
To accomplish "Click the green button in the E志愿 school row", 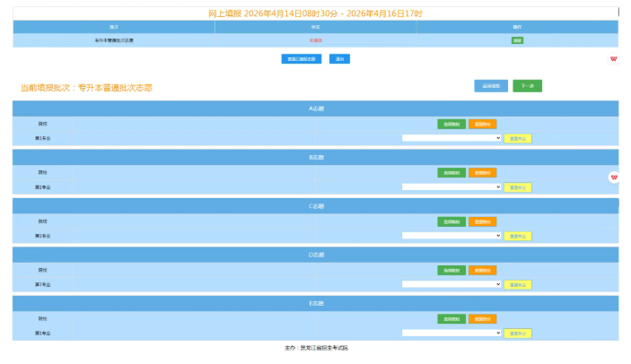I will click(451, 318).
